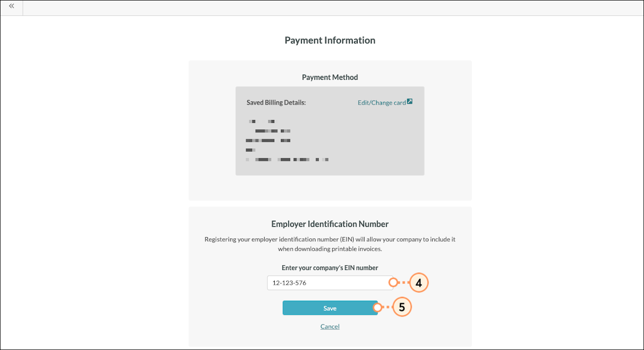This screenshot has height=350, width=644.
Task: Click the numbered step 4 callout circle
Action: click(418, 283)
